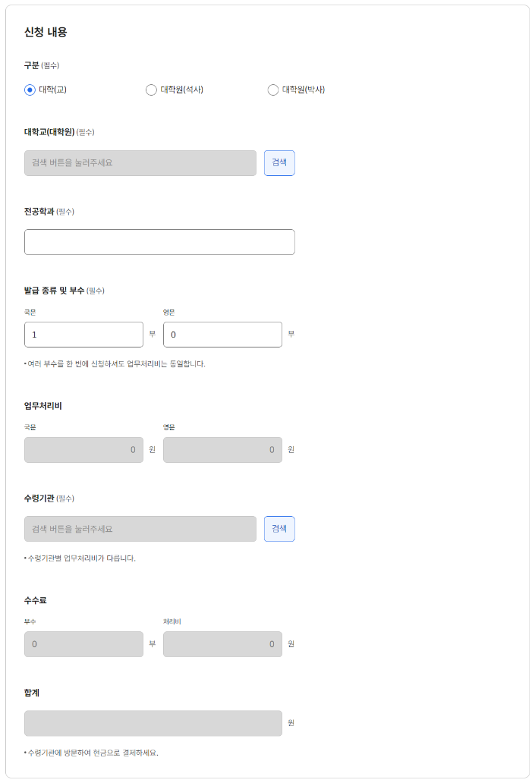Click the 수수료 부수 field
This screenshot has height=783, width=532.
click(84, 644)
